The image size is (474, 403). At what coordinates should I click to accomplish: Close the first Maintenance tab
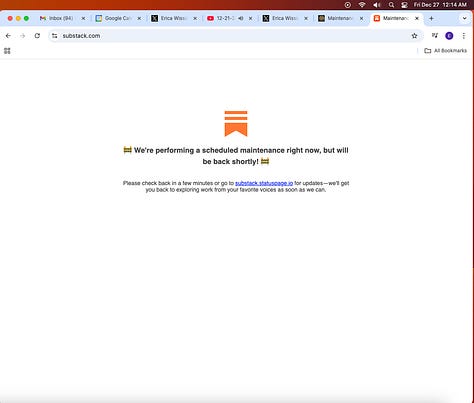(361, 18)
